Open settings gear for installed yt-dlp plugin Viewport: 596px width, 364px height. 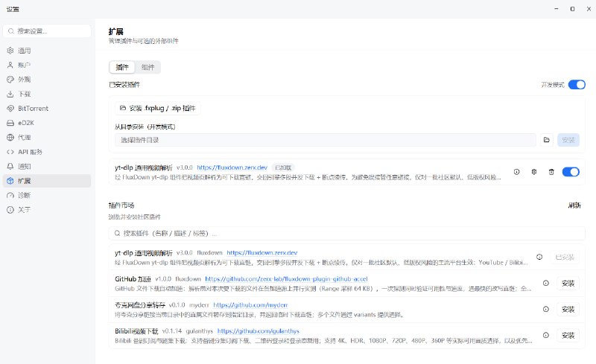534,172
